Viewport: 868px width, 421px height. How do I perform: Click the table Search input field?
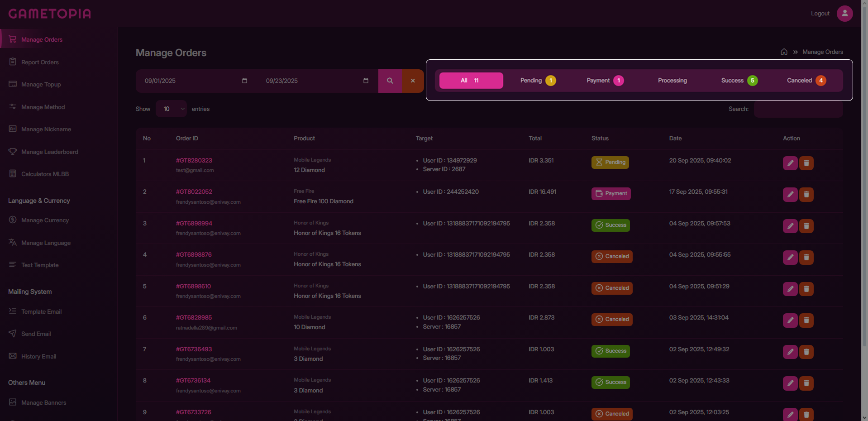[x=798, y=109]
